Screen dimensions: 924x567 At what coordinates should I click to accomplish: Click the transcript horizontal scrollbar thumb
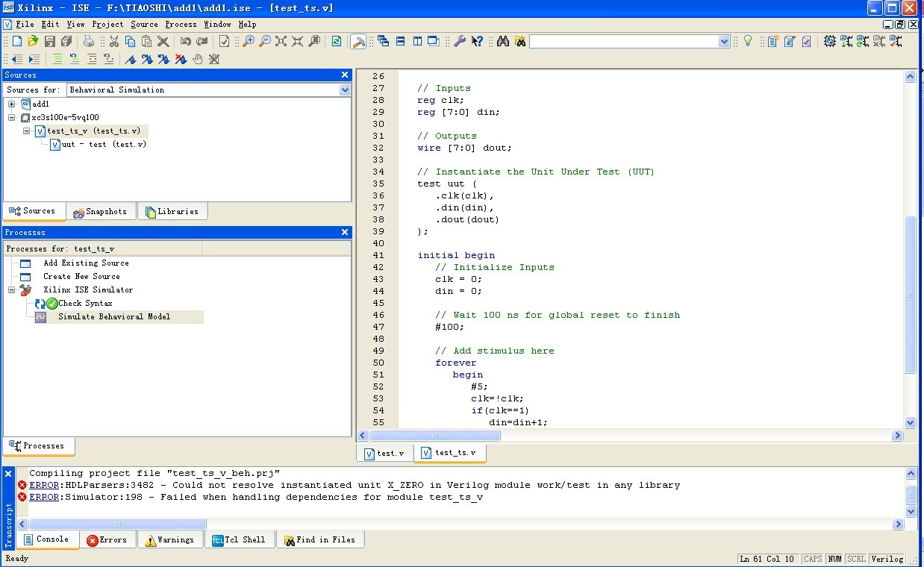click(x=116, y=524)
